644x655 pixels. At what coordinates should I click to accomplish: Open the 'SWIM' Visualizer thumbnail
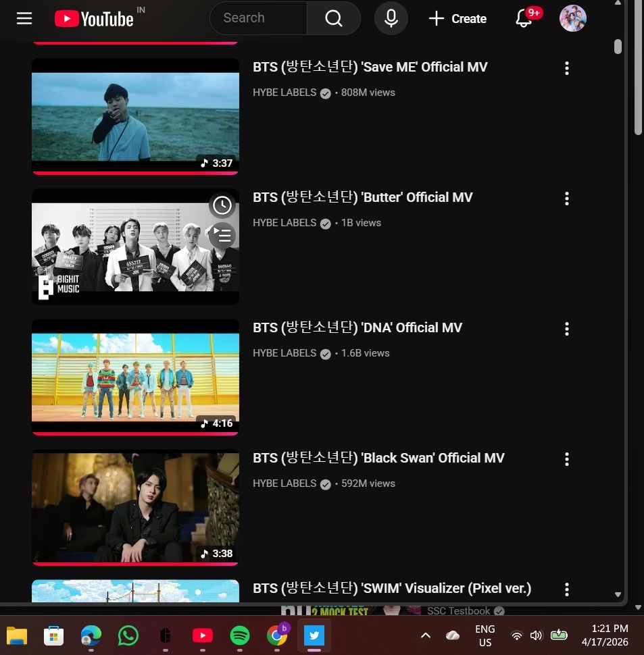tap(135, 591)
